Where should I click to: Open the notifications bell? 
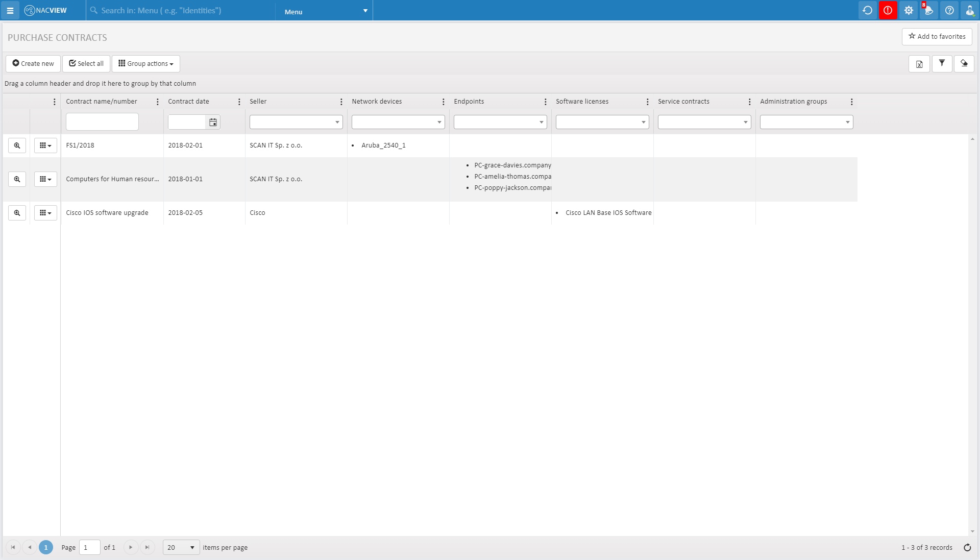(928, 10)
